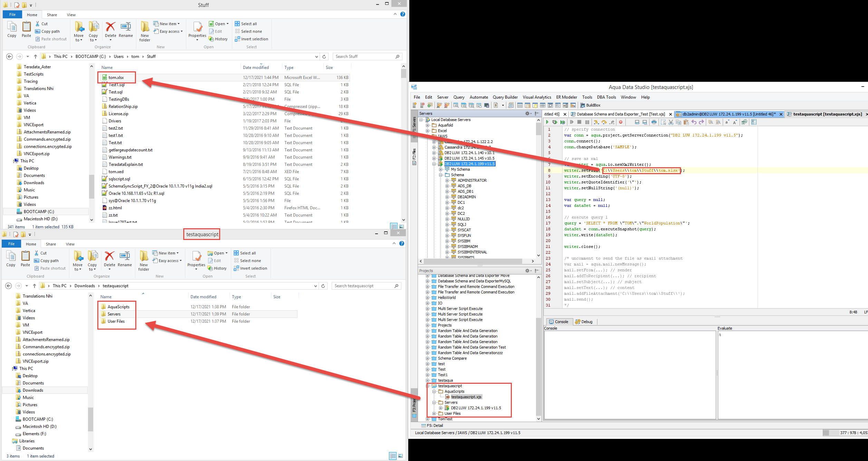868x461 pixels.
Task: Click Copy path in testaquascript window ribbon
Action: (x=46, y=261)
